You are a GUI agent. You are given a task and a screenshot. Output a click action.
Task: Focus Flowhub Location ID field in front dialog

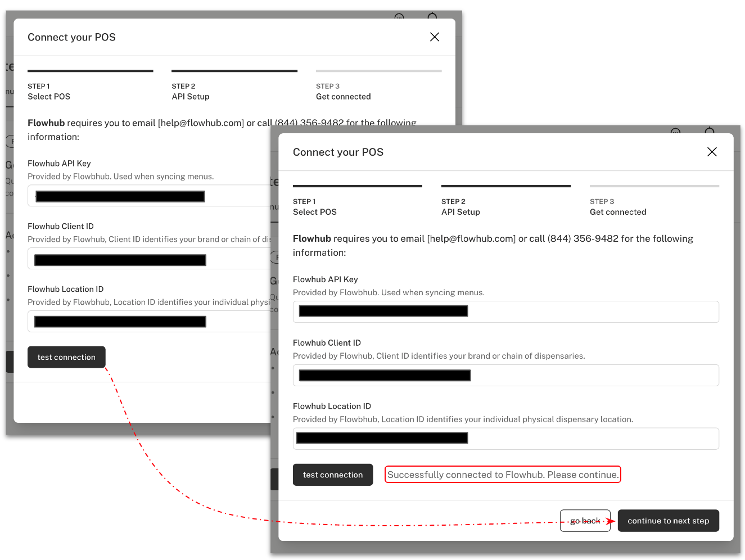tap(506, 439)
